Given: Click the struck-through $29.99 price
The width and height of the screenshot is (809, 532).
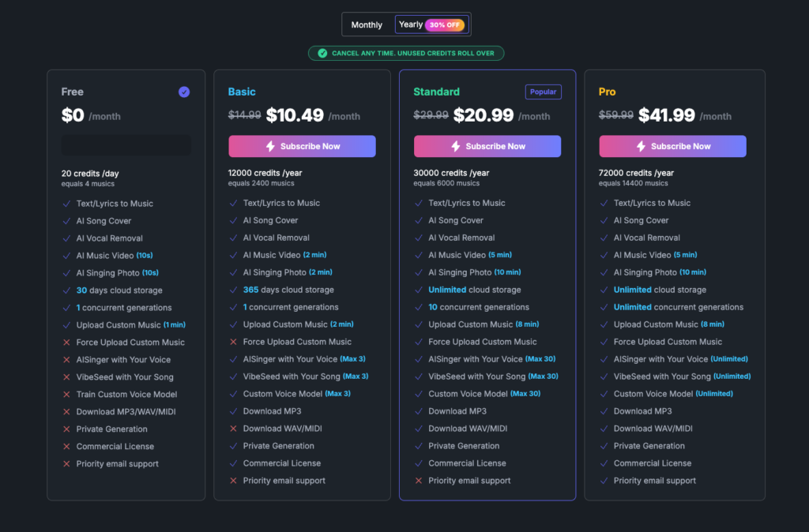Looking at the screenshot, I should pos(431,115).
